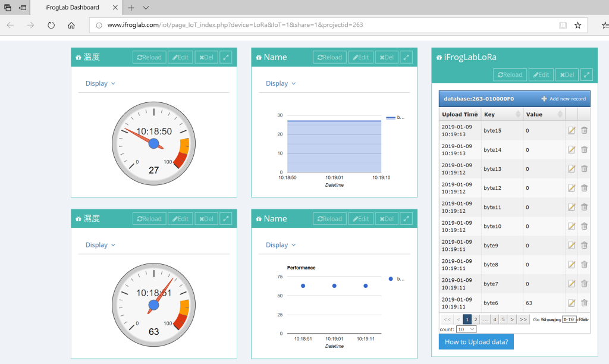
Task: Edit the byte15 record row
Action: point(572,130)
